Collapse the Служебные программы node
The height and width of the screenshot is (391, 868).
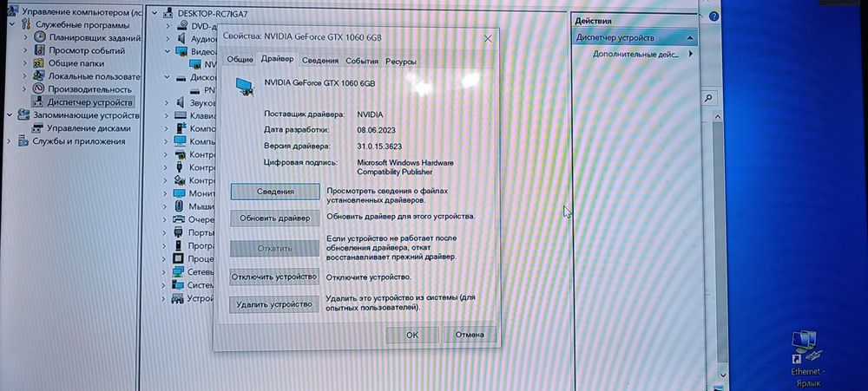(11, 24)
